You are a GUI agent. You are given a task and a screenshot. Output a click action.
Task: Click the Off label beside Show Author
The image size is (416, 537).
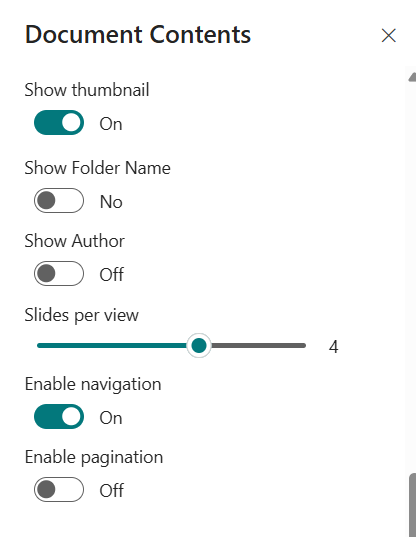112,274
